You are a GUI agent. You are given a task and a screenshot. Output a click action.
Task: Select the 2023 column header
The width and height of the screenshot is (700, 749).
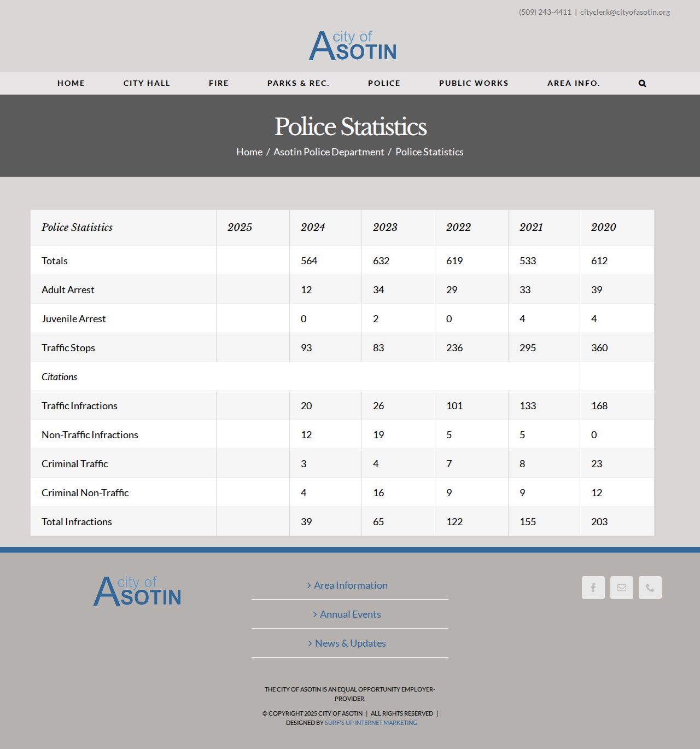click(385, 228)
